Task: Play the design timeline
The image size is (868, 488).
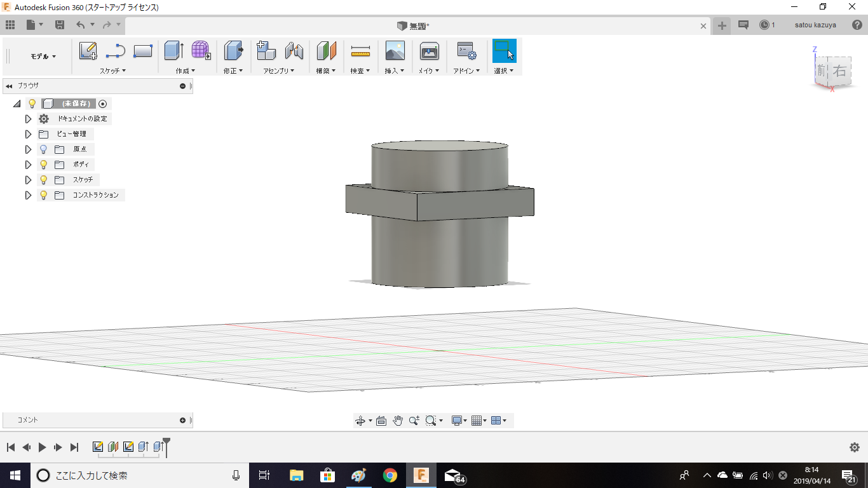Action: coord(42,447)
